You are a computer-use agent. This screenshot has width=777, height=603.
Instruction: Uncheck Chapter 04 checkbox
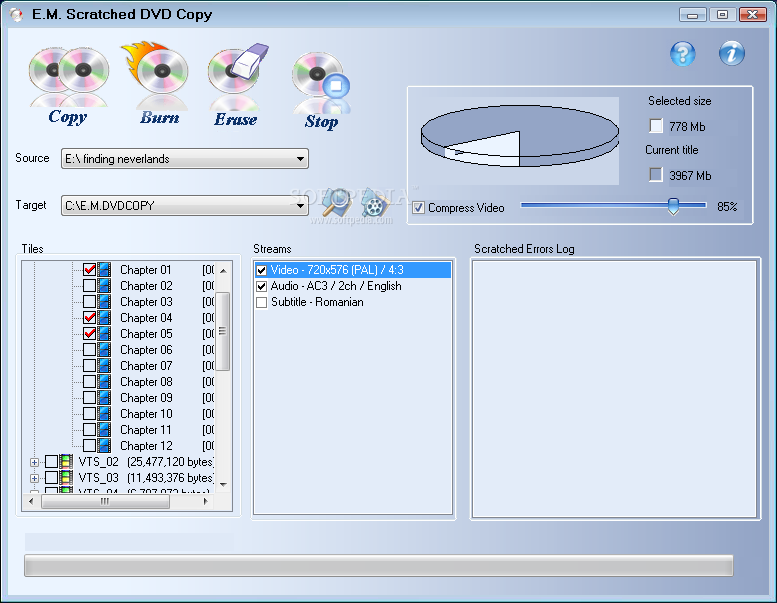(x=90, y=317)
